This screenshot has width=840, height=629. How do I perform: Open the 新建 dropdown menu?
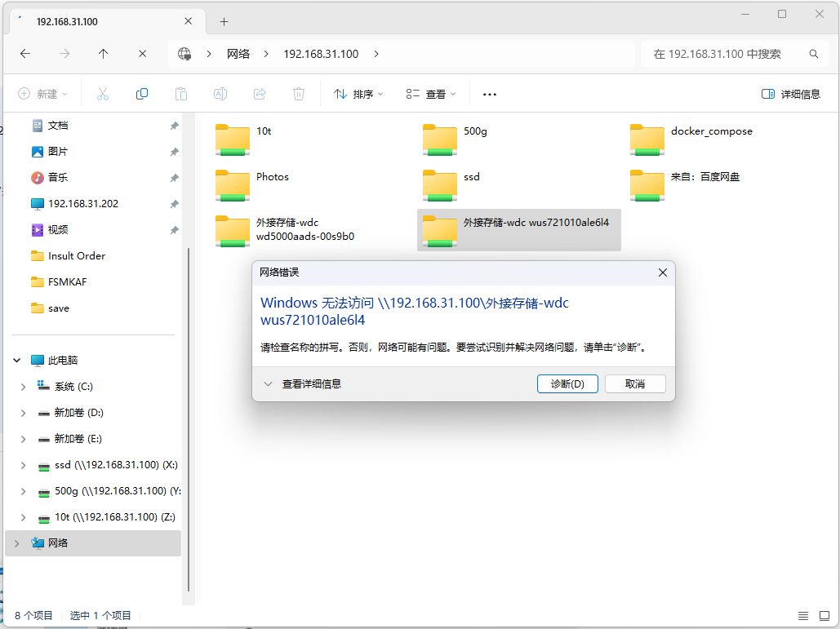coord(42,94)
